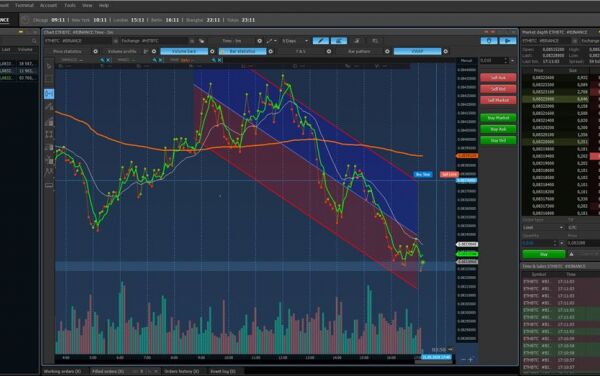
Task: Toggle the VWAP indicator
Action: pyautogui.click(x=417, y=51)
